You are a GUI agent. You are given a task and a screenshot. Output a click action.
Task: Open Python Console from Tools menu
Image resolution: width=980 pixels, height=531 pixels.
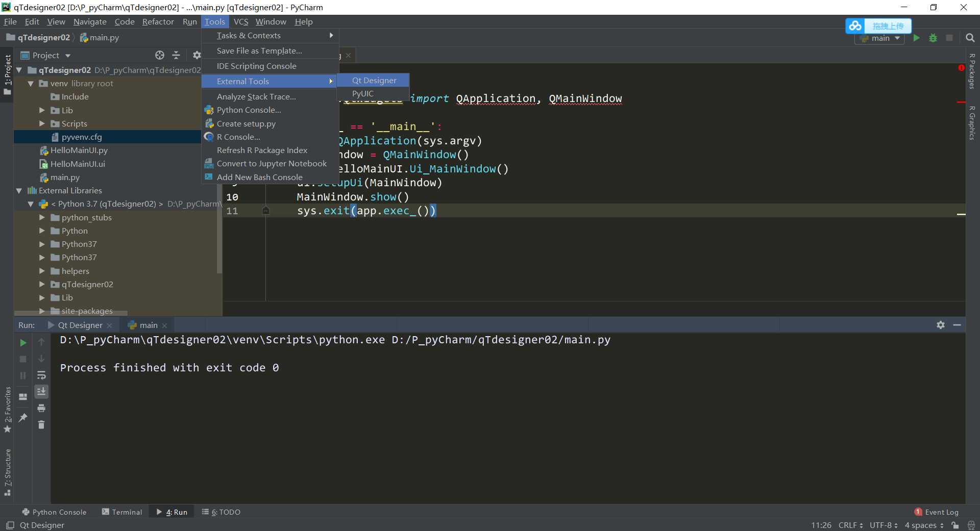[271, 110]
